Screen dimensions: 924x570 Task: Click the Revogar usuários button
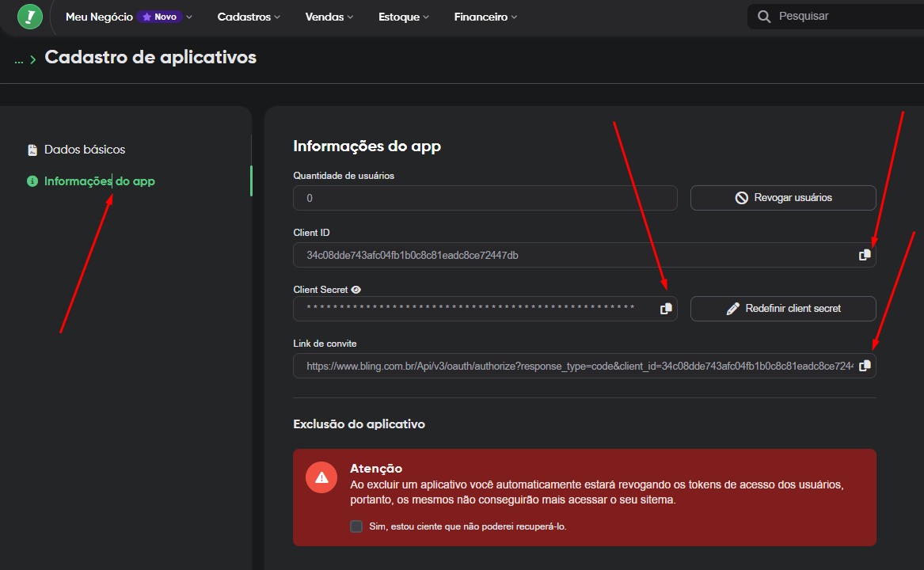(x=783, y=198)
